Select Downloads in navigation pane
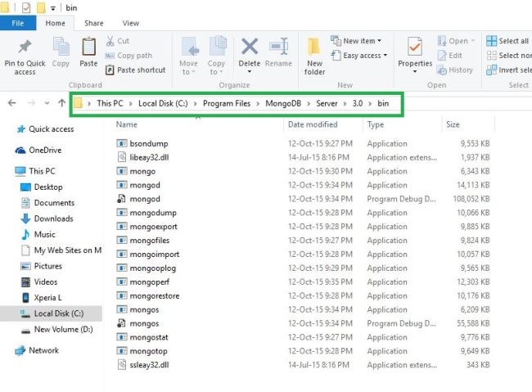The image size is (532, 392). click(x=53, y=219)
